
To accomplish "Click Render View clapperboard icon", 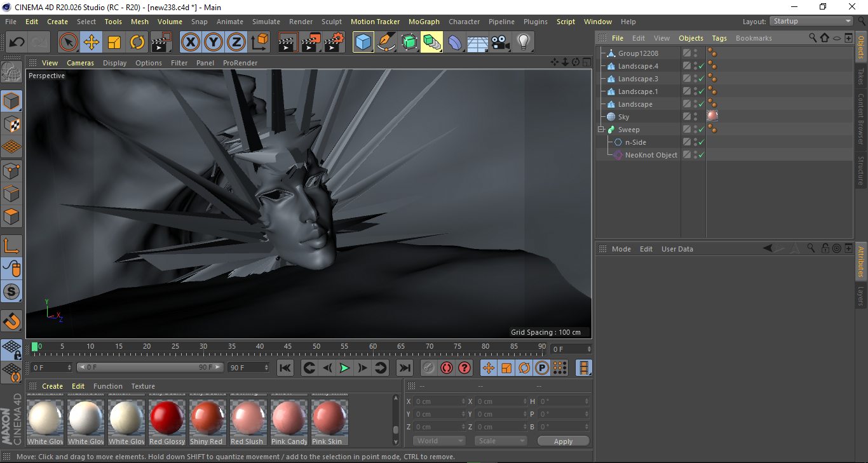I will (x=288, y=43).
